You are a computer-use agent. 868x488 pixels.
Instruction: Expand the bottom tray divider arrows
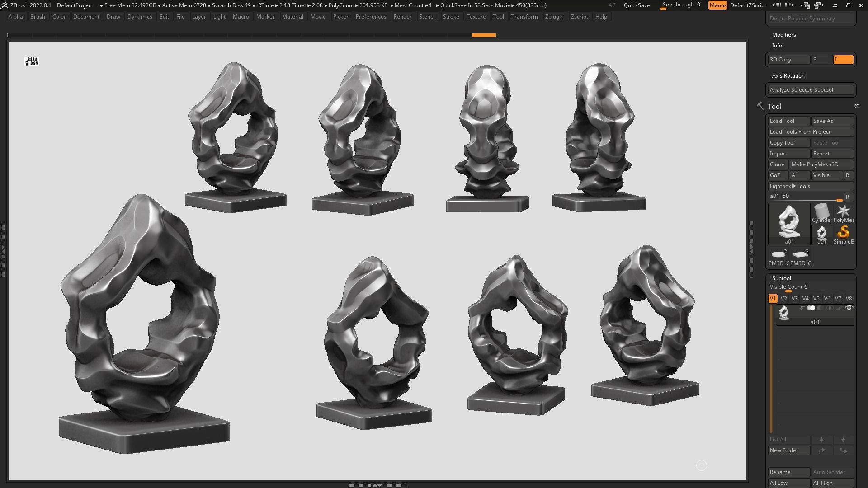pyautogui.click(x=377, y=485)
